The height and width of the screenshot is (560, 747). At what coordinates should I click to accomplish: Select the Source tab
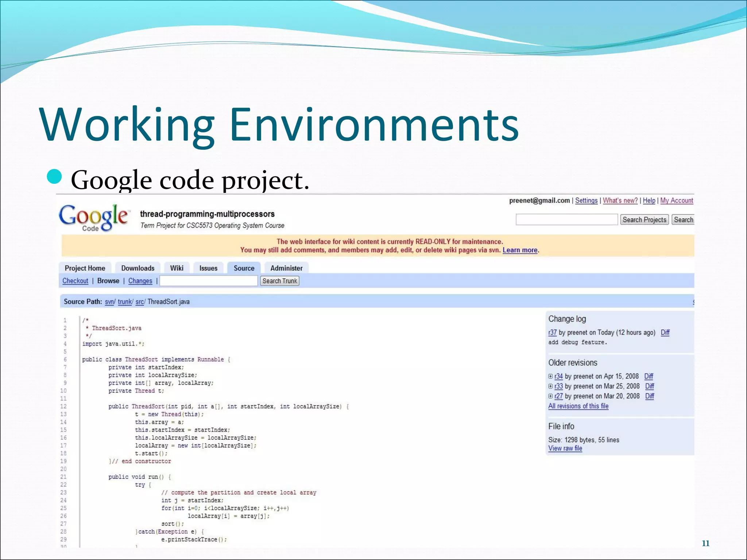244,268
